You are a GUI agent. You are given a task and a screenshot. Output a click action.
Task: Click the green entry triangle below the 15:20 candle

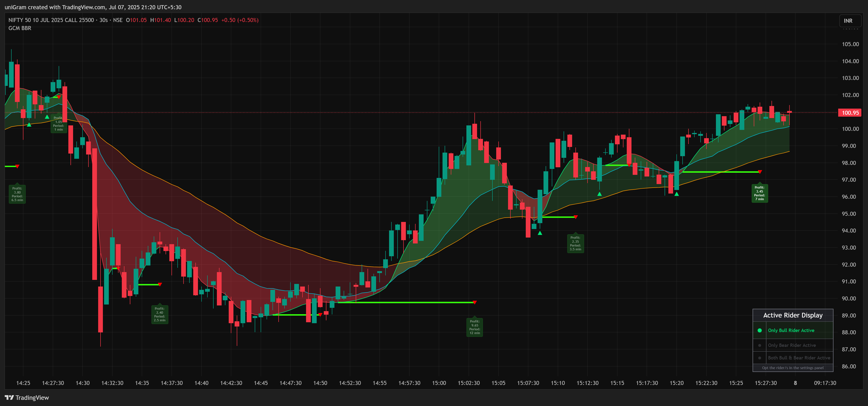point(676,194)
